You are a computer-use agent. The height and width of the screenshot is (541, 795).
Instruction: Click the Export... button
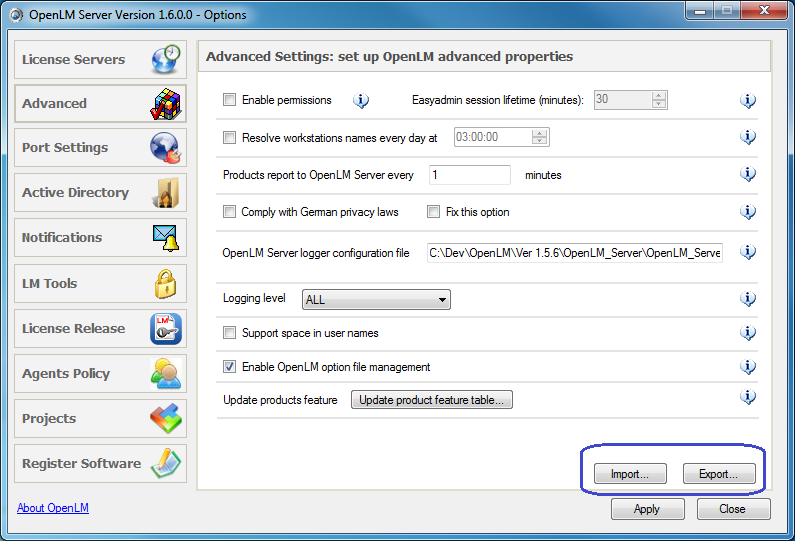(x=719, y=474)
